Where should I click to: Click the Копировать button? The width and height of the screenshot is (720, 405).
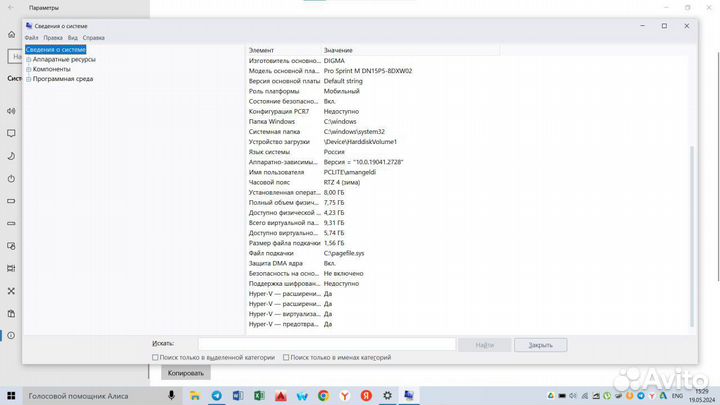[185, 373]
